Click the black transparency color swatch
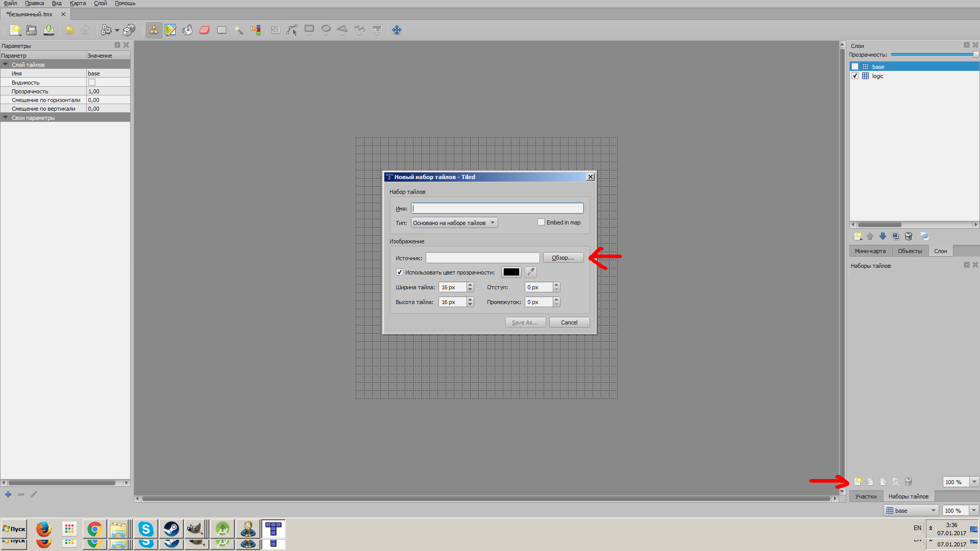 (511, 272)
